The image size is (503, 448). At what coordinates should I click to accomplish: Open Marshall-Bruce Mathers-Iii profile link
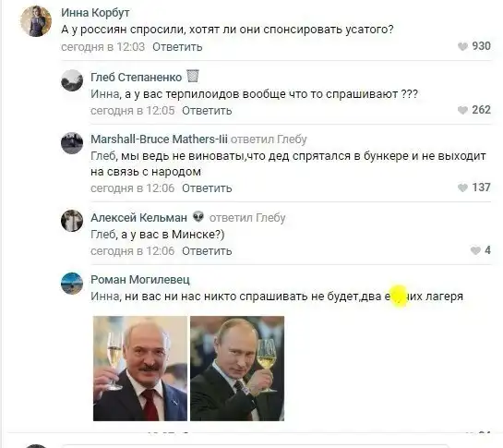159,139
